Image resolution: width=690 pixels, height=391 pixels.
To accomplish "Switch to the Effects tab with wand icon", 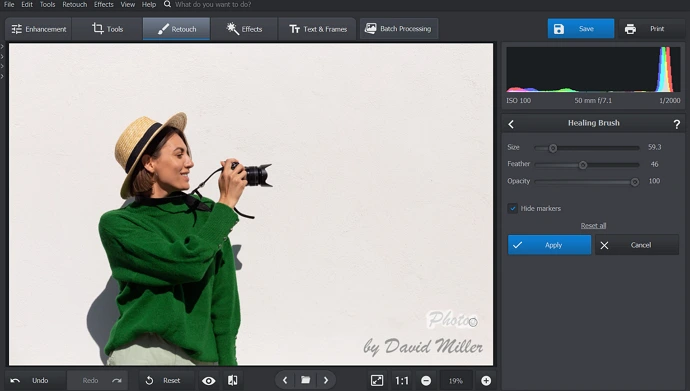I will tap(244, 29).
